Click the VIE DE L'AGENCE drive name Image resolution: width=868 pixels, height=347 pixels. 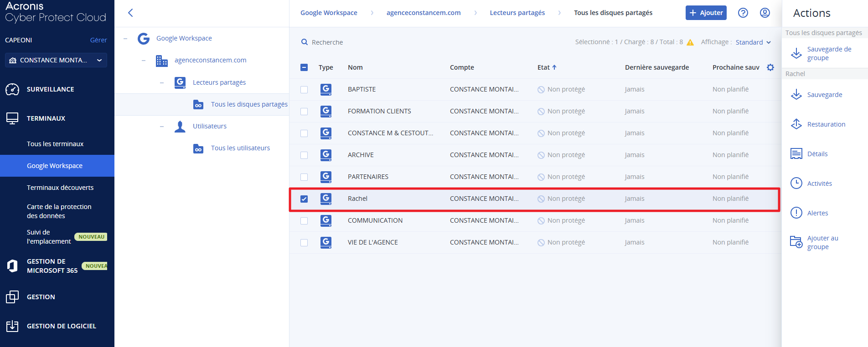pyautogui.click(x=373, y=242)
